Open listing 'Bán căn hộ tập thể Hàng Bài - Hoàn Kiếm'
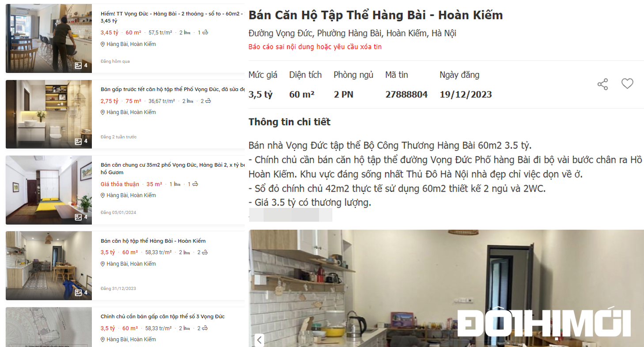The width and height of the screenshot is (644, 347). (x=153, y=241)
